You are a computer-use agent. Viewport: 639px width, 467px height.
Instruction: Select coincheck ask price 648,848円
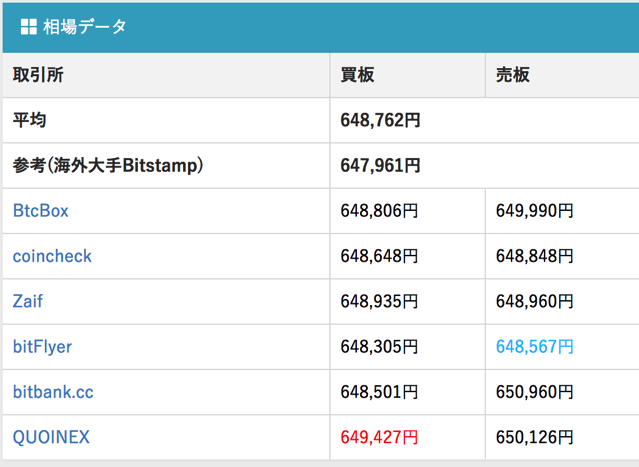[535, 256]
